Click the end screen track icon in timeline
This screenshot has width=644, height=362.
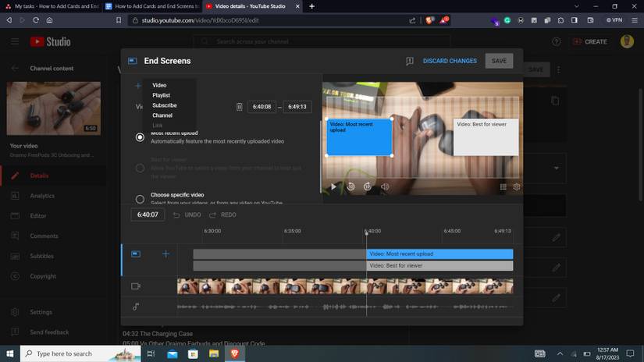pos(136,254)
